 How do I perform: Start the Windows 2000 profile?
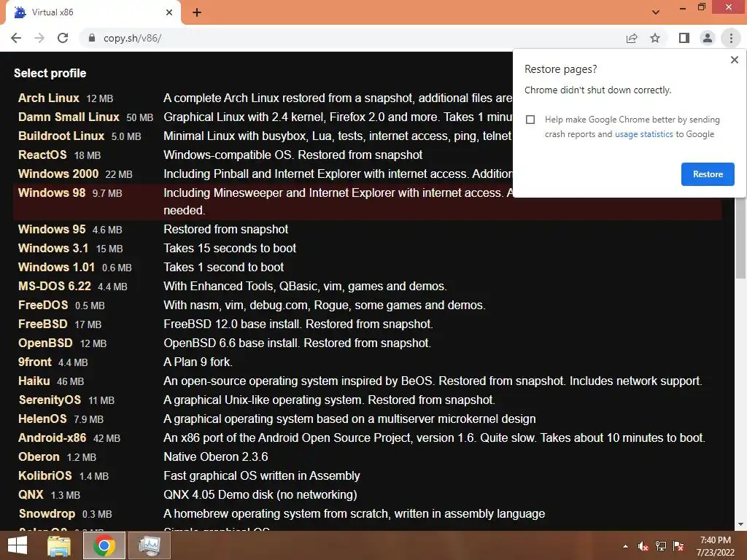58,174
